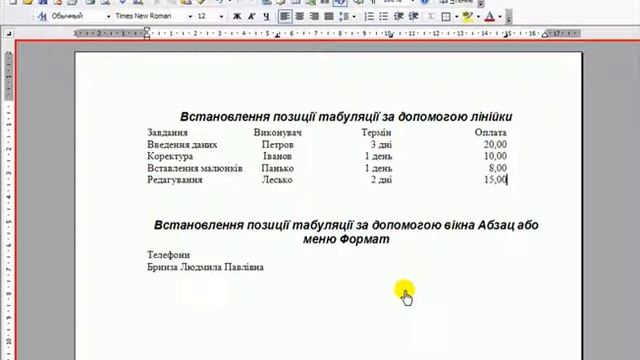Apply numbered list formatting
Image resolution: width=640 pixels, height=360 pixels.
point(369,16)
